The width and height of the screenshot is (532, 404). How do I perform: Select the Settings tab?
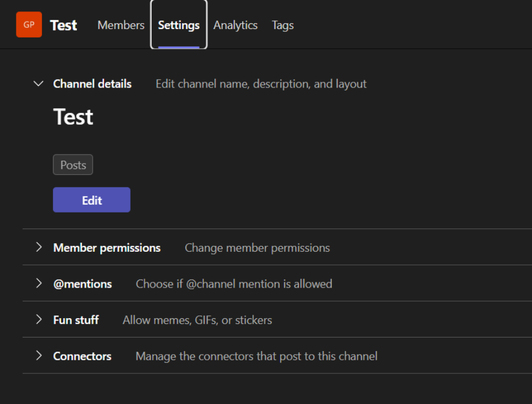(178, 25)
